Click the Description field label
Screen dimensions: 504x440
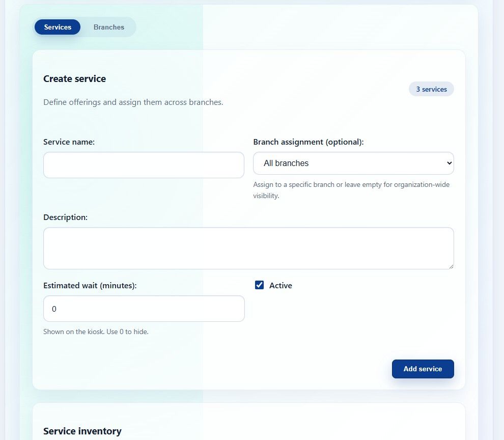tap(65, 217)
